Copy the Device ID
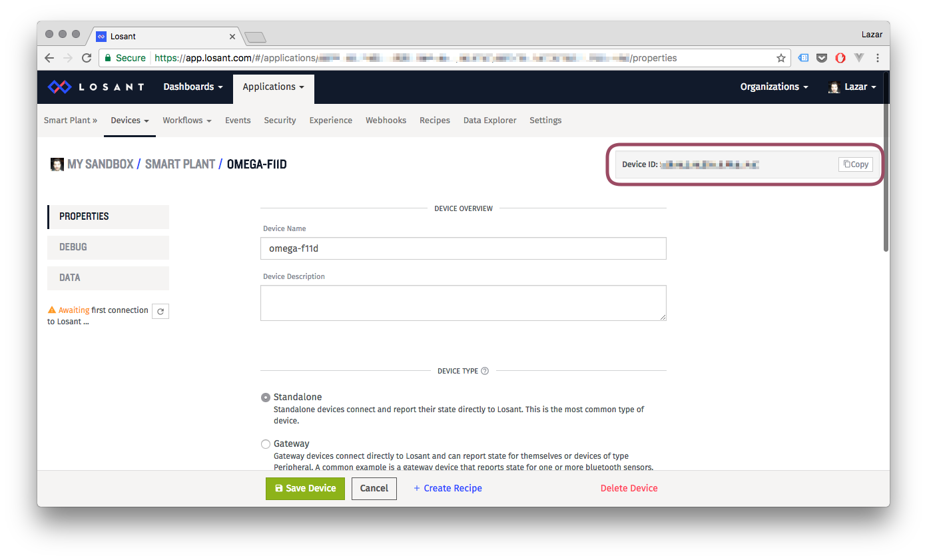This screenshot has width=927, height=560. (856, 164)
